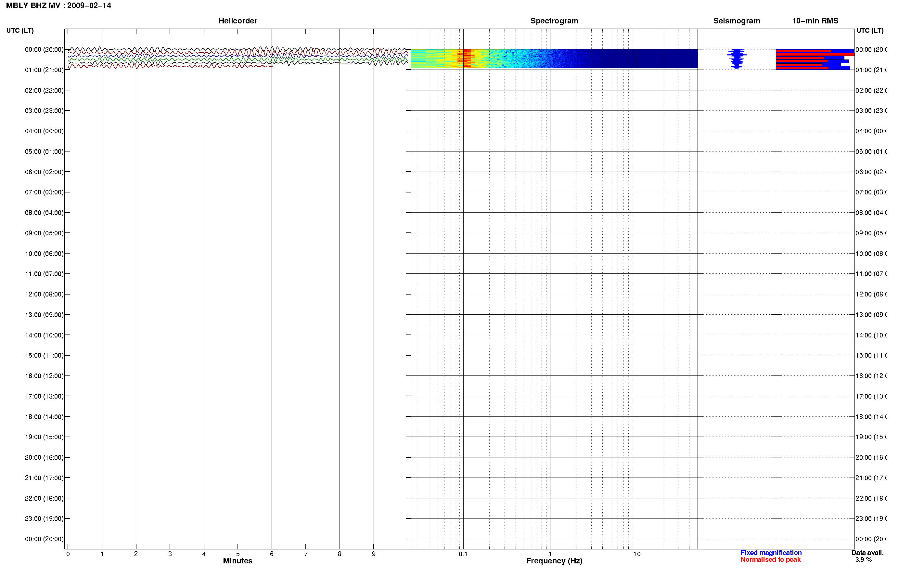The width and height of the screenshot is (924, 578).
Task: Click the 'Minutes' axis label
Action: click(237, 561)
